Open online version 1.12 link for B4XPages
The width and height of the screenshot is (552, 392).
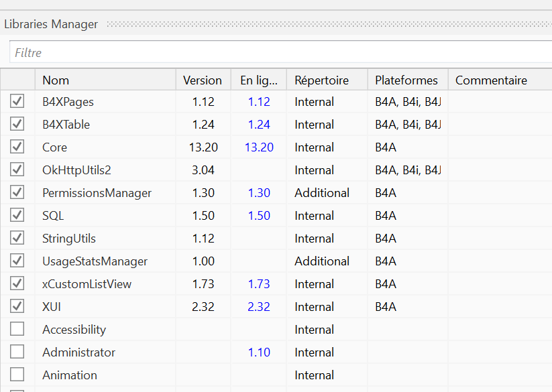(259, 102)
